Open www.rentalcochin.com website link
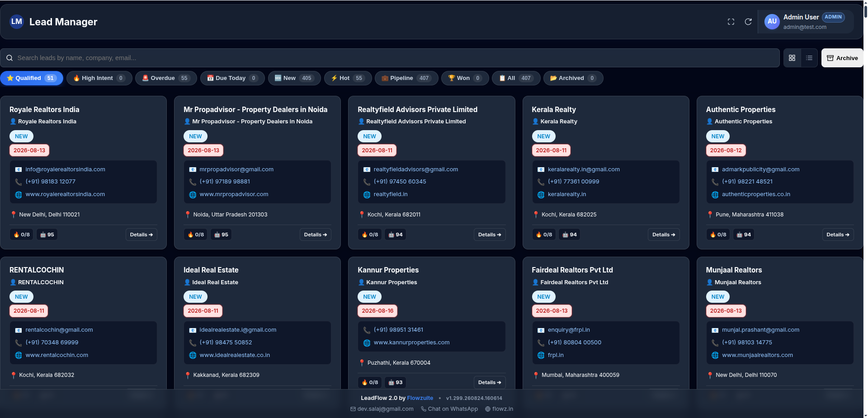The image size is (868, 418). (x=57, y=355)
